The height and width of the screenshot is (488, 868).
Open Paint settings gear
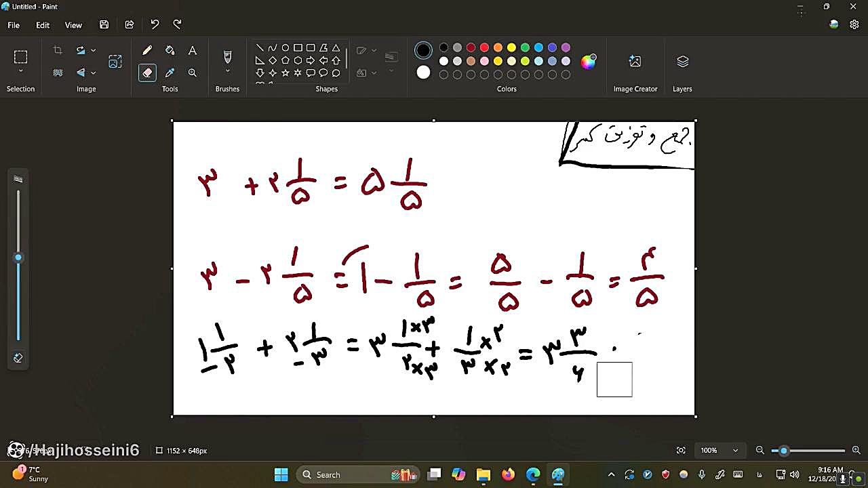coord(854,24)
